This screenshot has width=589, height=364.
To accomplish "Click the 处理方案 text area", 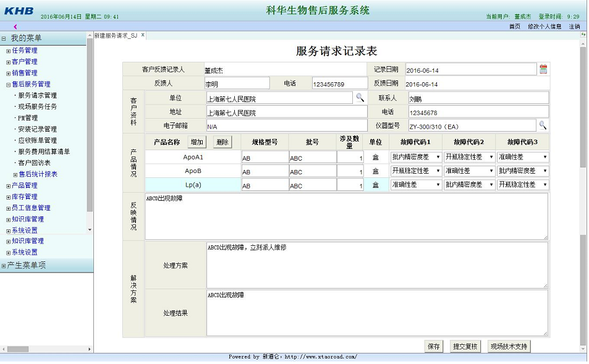I will [377, 265].
